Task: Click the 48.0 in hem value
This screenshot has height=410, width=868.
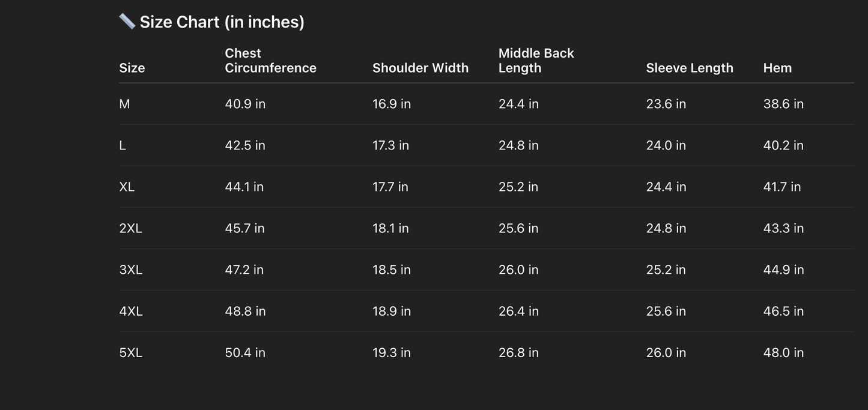Action: click(783, 352)
